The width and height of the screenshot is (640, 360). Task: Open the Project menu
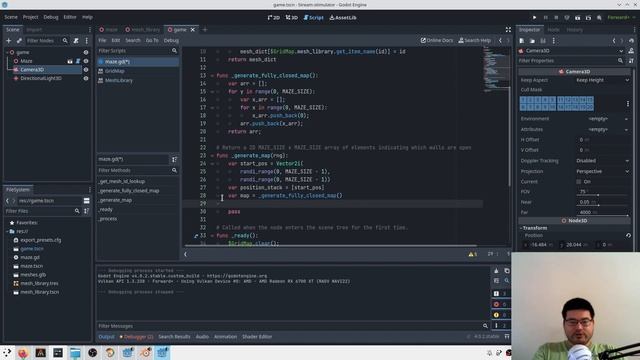(x=30, y=17)
